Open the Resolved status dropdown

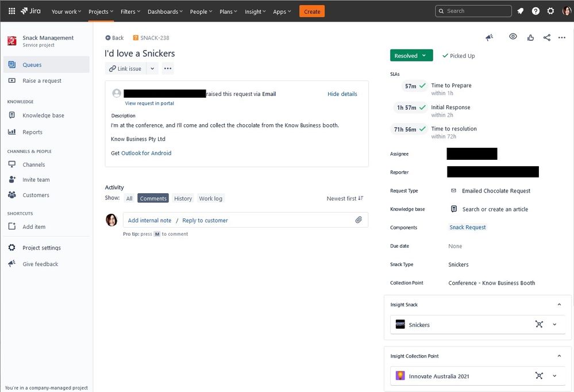coord(411,55)
